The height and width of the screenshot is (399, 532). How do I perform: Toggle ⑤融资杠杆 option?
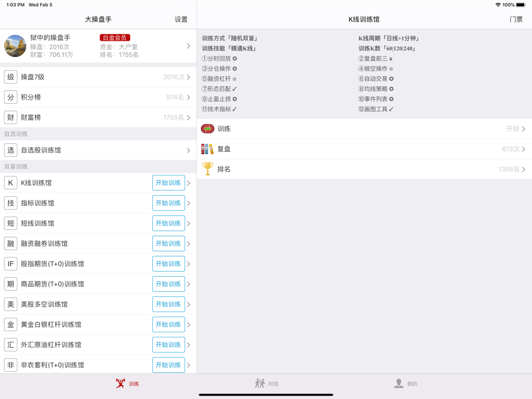pyautogui.click(x=219, y=79)
